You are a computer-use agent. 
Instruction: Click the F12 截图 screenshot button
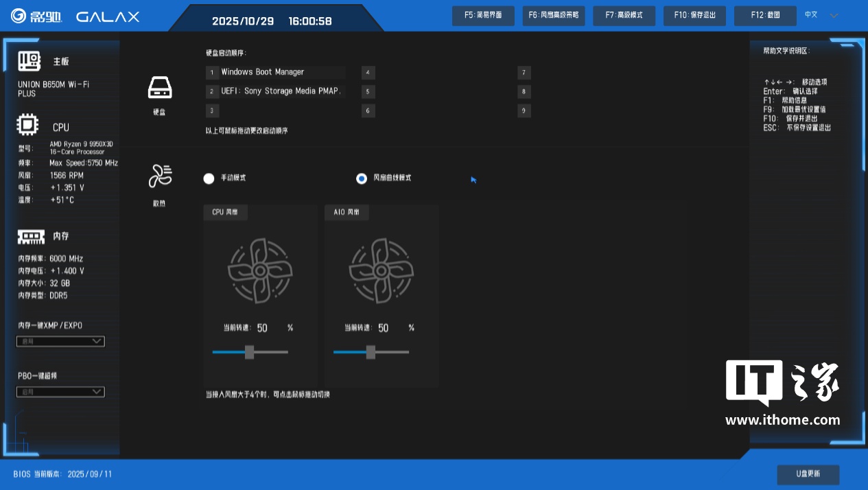(x=766, y=15)
